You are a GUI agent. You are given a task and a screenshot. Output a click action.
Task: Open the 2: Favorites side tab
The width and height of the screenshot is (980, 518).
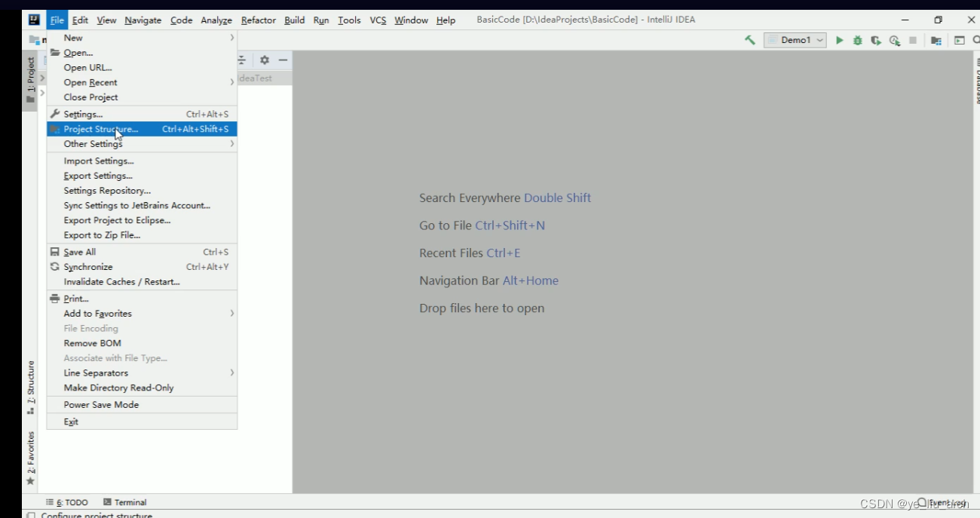(x=30, y=458)
